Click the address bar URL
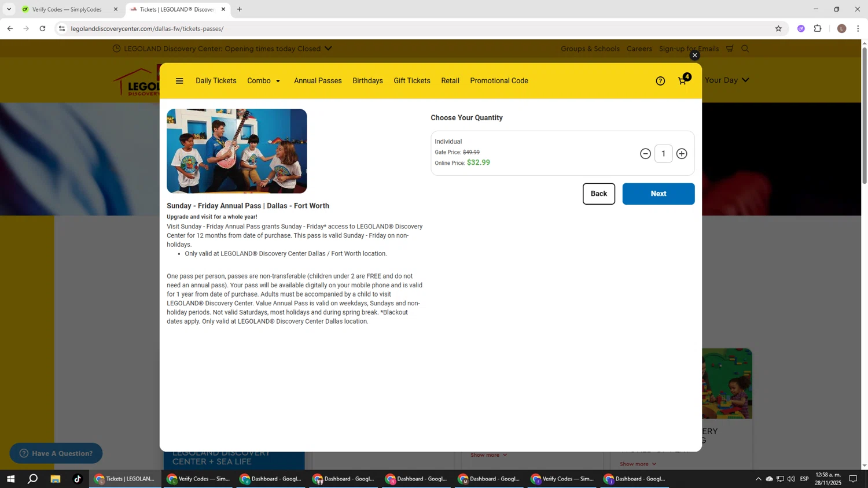The width and height of the screenshot is (868, 488). pyautogui.click(x=147, y=28)
